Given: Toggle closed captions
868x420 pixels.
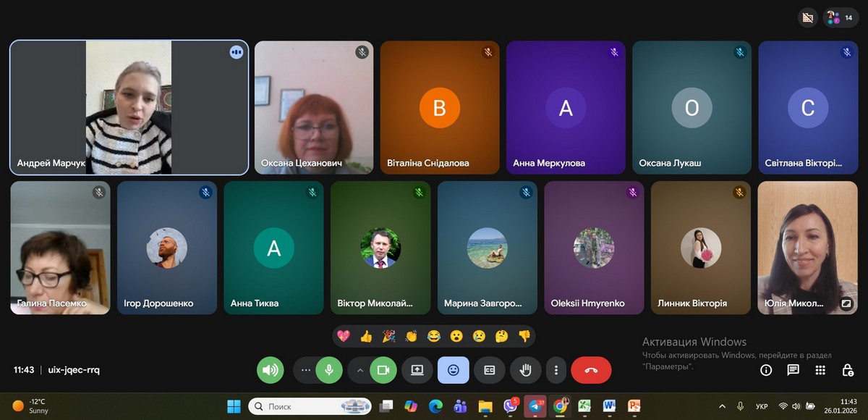Looking at the screenshot, I should pos(490,370).
